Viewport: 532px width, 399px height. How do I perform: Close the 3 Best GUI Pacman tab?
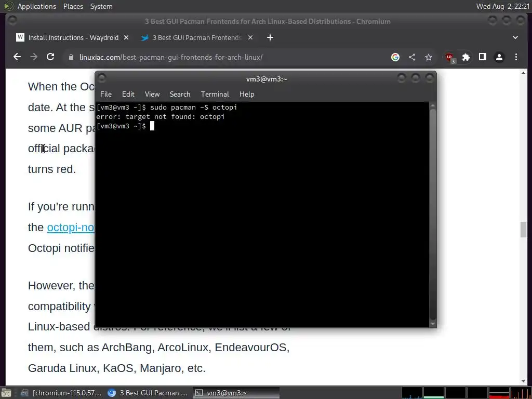pyautogui.click(x=250, y=37)
